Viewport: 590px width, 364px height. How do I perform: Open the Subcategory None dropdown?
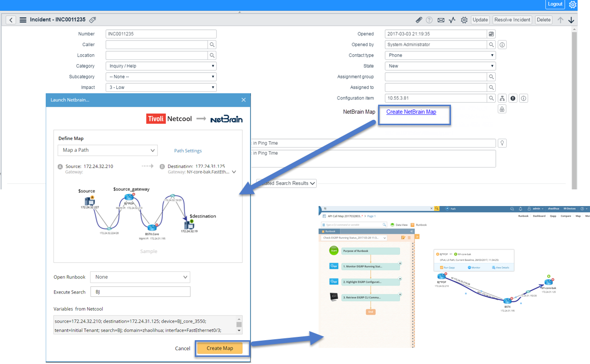coord(161,77)
